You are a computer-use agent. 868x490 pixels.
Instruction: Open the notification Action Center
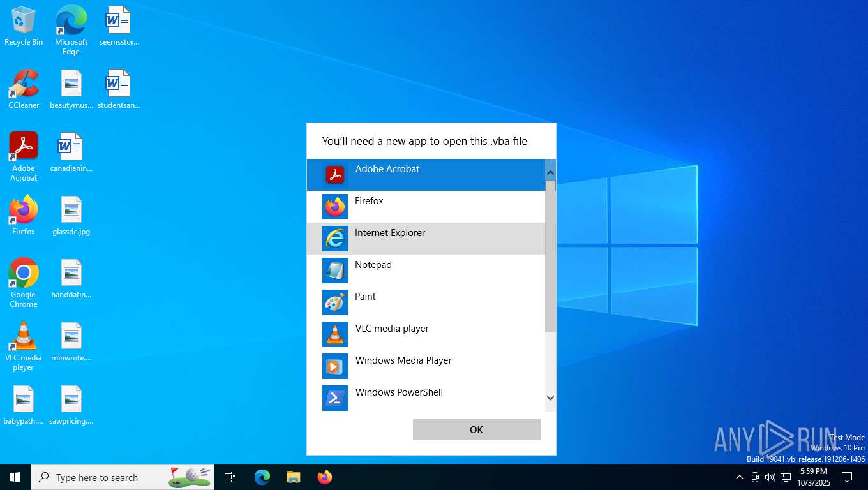coord(847,477)
